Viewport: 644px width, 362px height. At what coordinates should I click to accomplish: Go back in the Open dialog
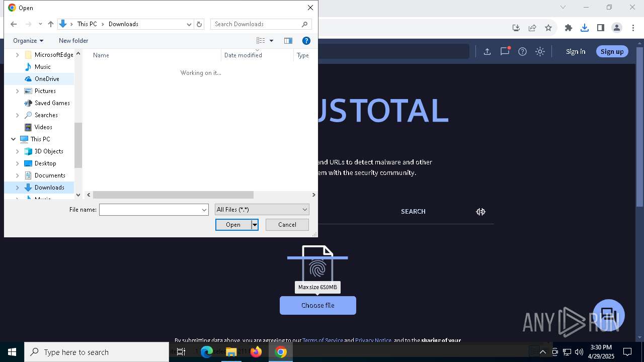pos(14,24)
